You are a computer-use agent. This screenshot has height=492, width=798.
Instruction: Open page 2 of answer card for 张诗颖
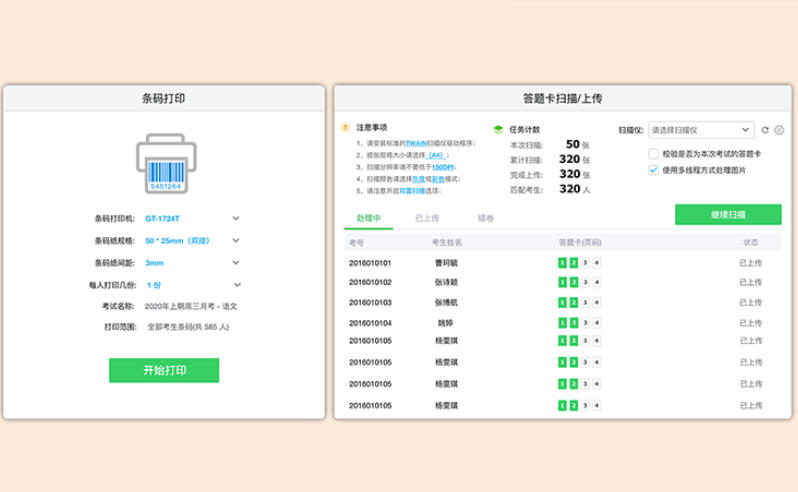tap(574, 283)
